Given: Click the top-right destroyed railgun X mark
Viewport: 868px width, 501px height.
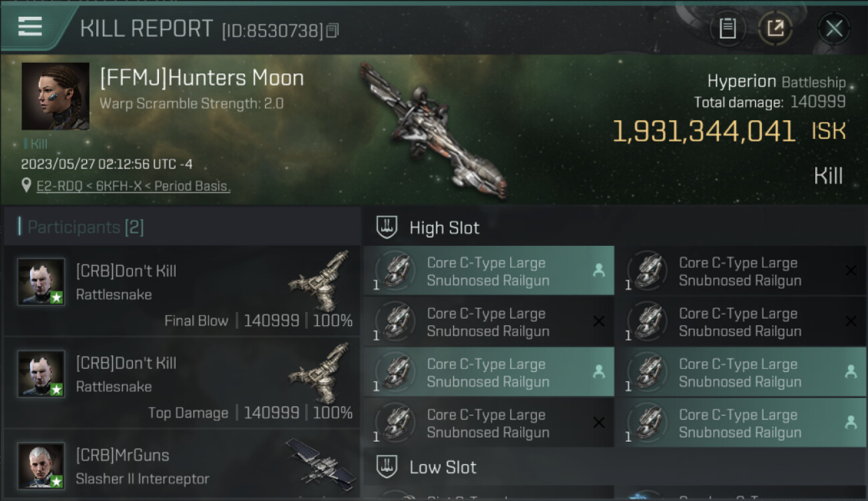Looking at the screenshot, I should [x=851, y=271].
